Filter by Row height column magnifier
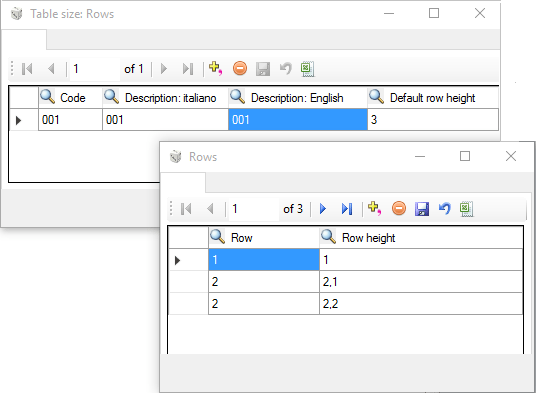The height and width of the screenshot is (393, 536). click(x=328, y=236)
